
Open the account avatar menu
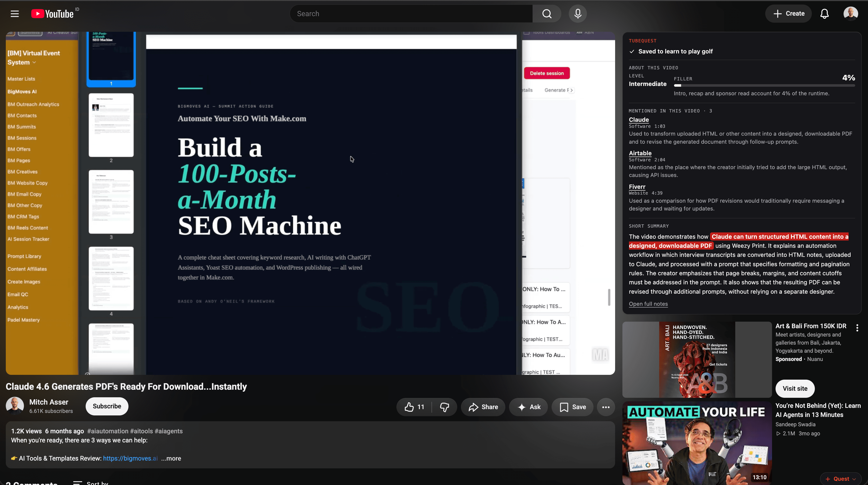click(850, 14)
